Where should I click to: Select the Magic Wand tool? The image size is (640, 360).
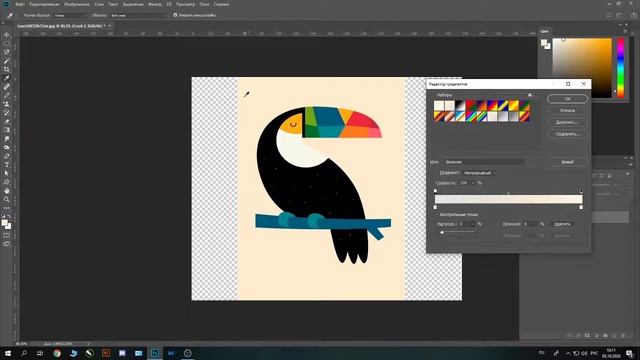(7, 61)
